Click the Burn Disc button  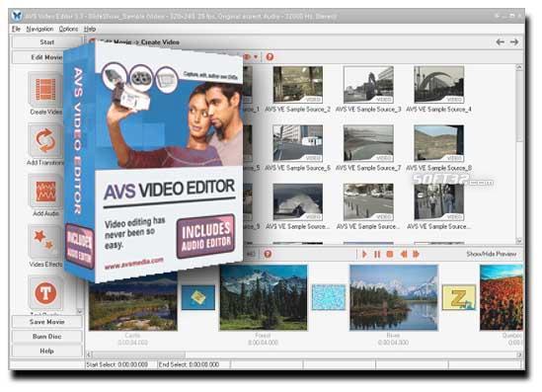tap(47, 337)
